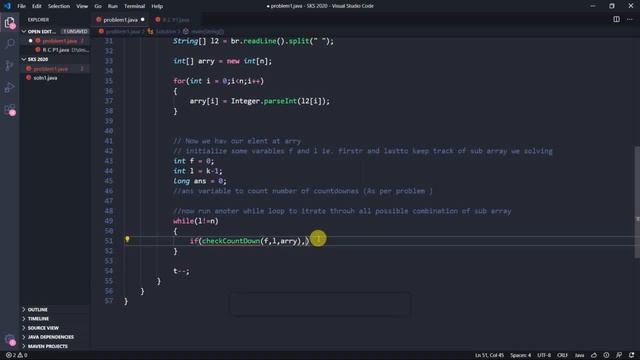This screenshot has width=640, height=360.
Task: Open the Run and Debug view
Action: [9, 87]
